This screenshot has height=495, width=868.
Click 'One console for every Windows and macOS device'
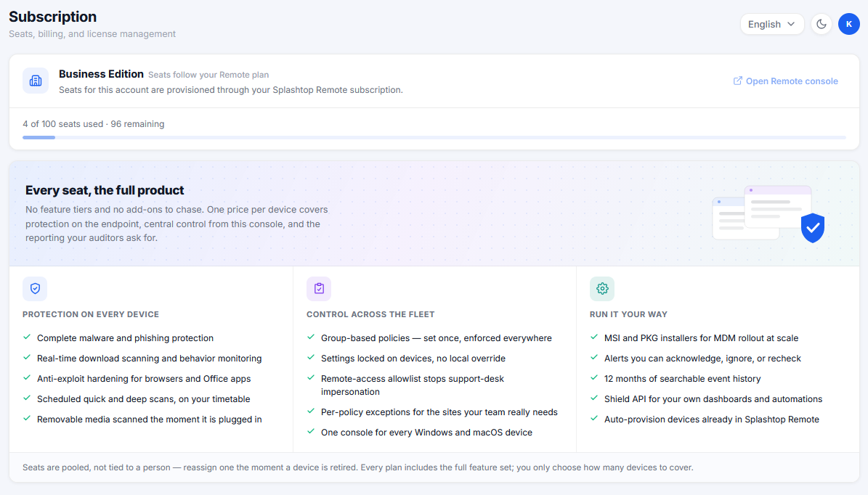coord(426,433)
